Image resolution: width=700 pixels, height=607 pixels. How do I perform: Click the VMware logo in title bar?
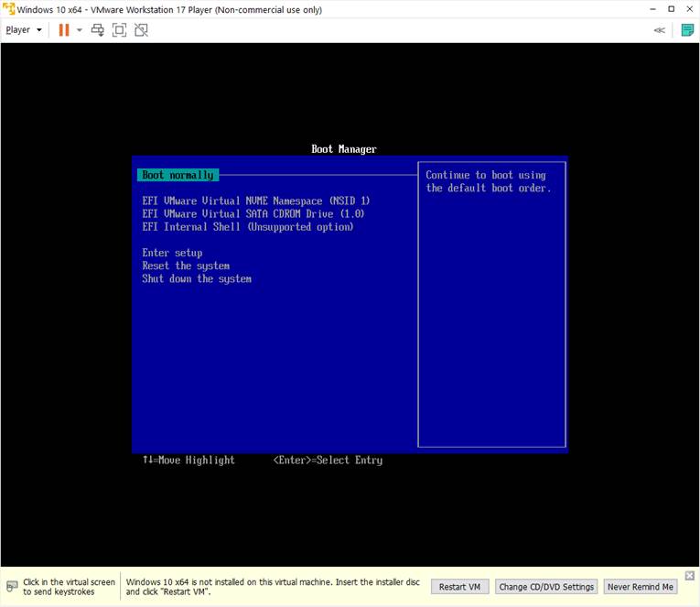[x=8, y=9]
